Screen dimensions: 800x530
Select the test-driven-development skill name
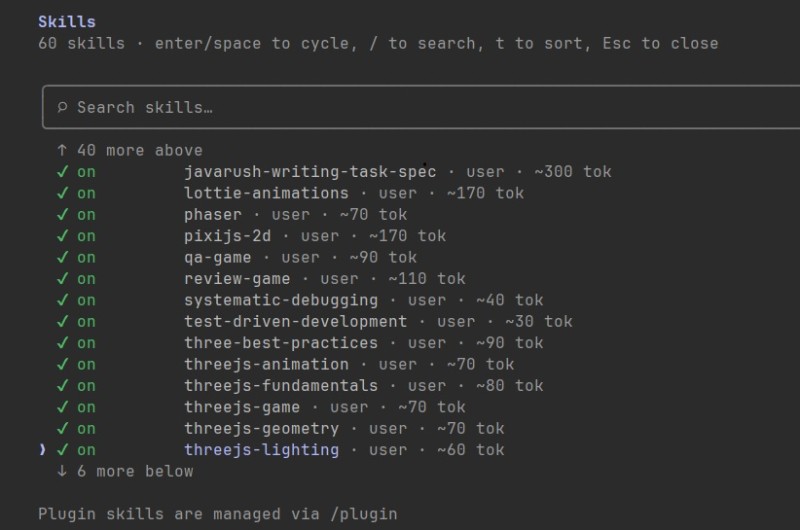[x=295, y=322]
